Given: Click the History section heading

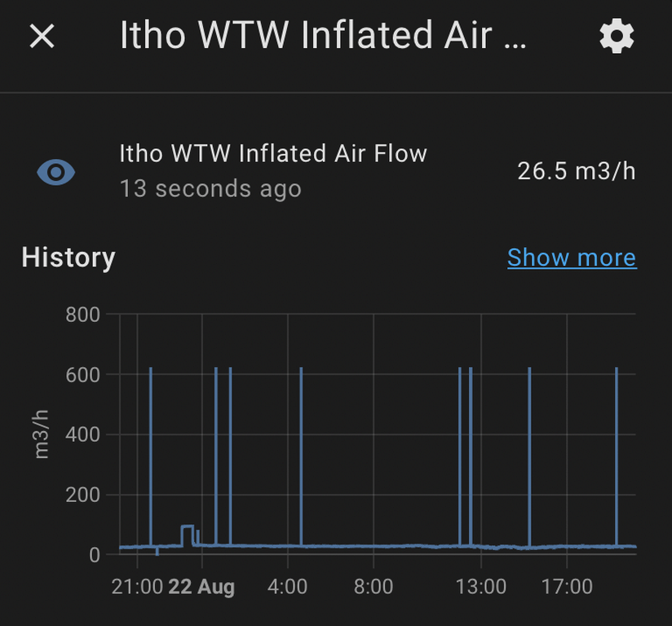Looking at the screenshot, I should tap(69, 258).
